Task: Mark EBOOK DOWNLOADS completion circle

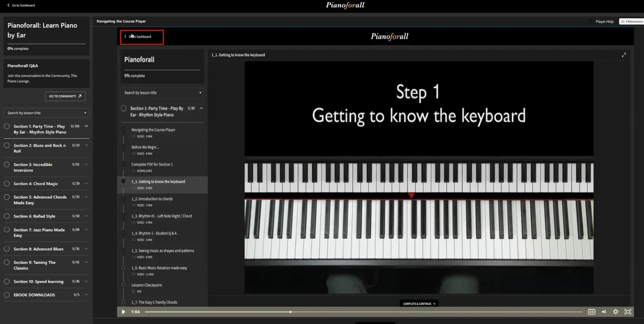Action: 7,295
